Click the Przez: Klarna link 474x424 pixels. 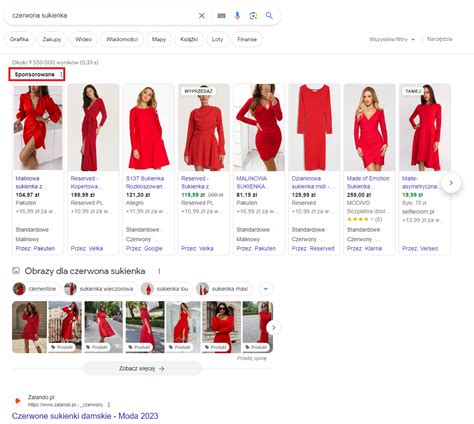(x=364, y=248)
